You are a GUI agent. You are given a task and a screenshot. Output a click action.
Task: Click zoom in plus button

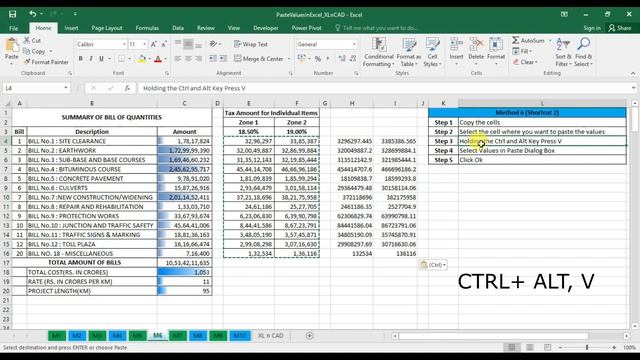click(614, 347)
